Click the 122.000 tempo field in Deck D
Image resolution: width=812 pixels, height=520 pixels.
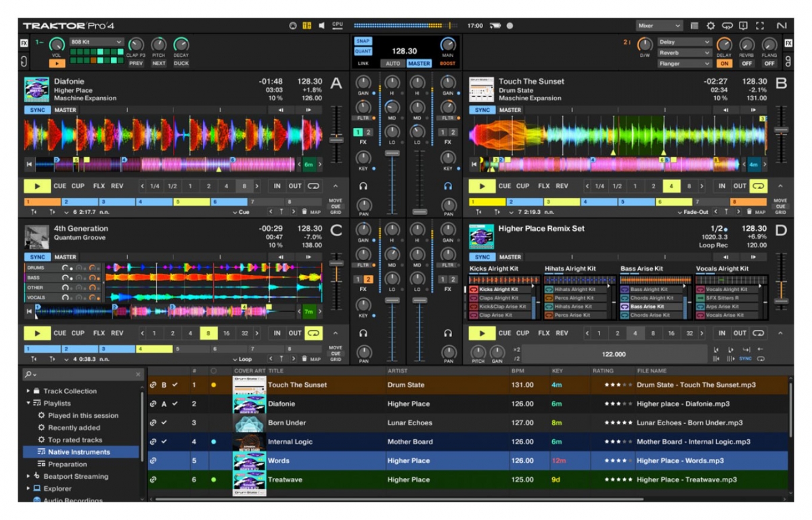613,354
